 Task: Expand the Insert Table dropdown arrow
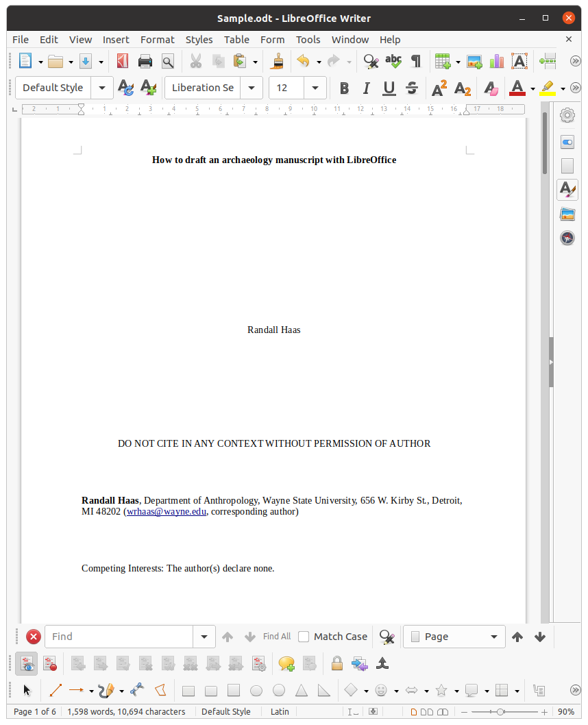[458, 62]
